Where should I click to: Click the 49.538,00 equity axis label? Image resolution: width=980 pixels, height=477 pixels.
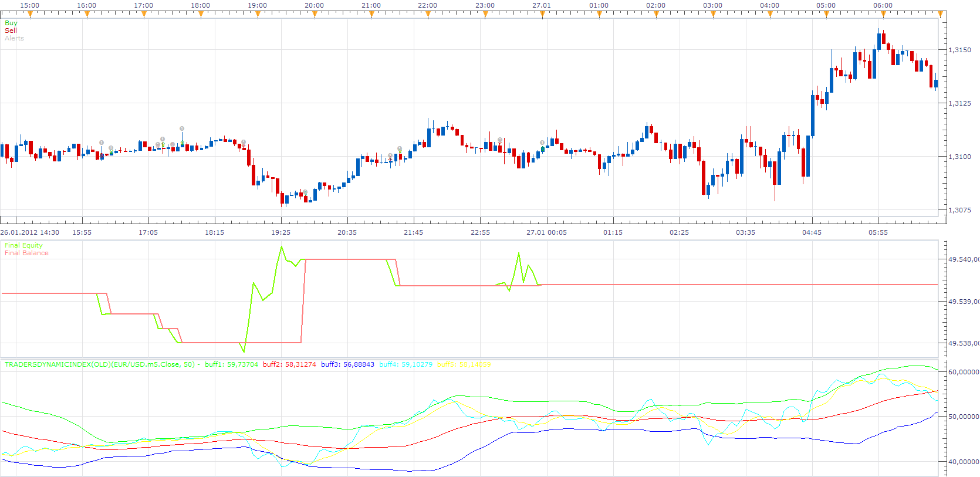(x=964, y=343)
